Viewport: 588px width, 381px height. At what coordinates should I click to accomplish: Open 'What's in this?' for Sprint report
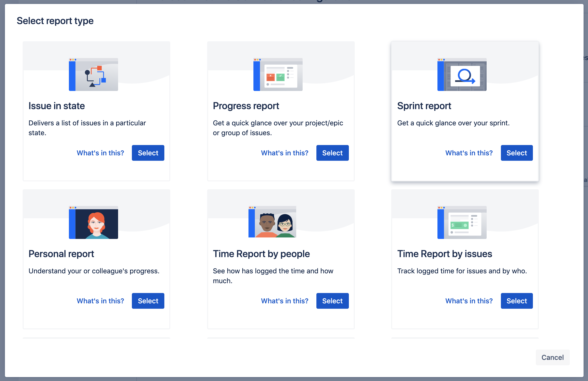(469, 153)
